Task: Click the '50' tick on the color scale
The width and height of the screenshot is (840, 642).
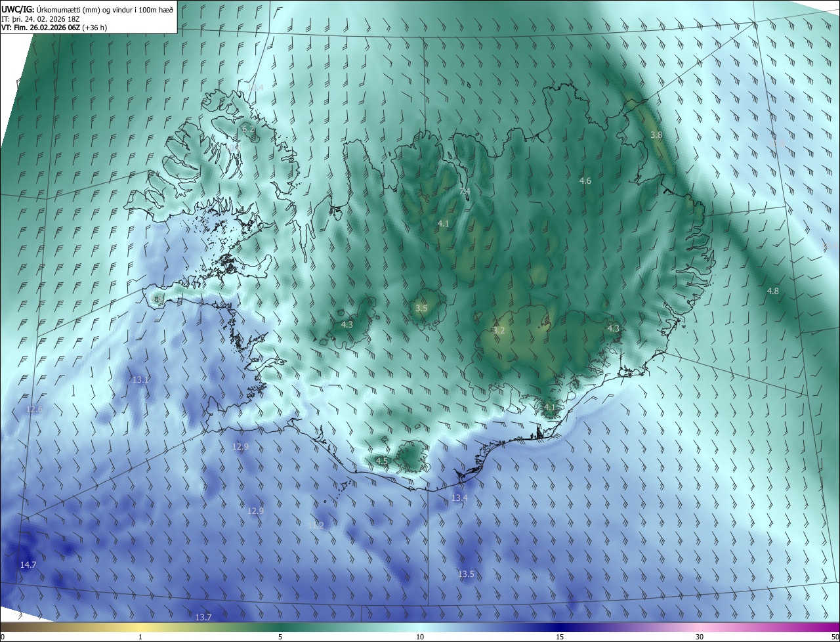Action: (x=835, y=637)
